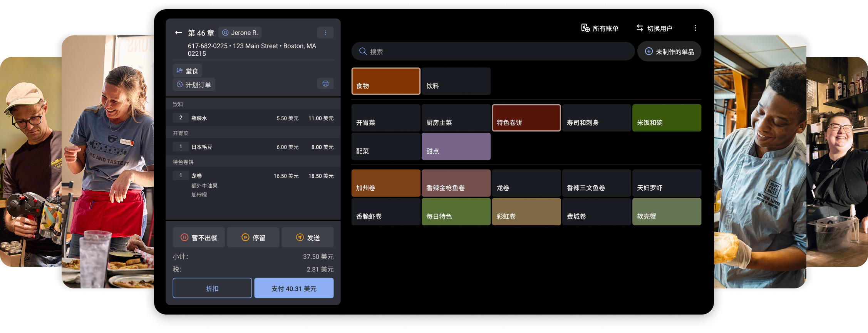Screen dimensions: 868x333
Task: Click the magnifier icon in the search bar
Action: coord(363,51)
